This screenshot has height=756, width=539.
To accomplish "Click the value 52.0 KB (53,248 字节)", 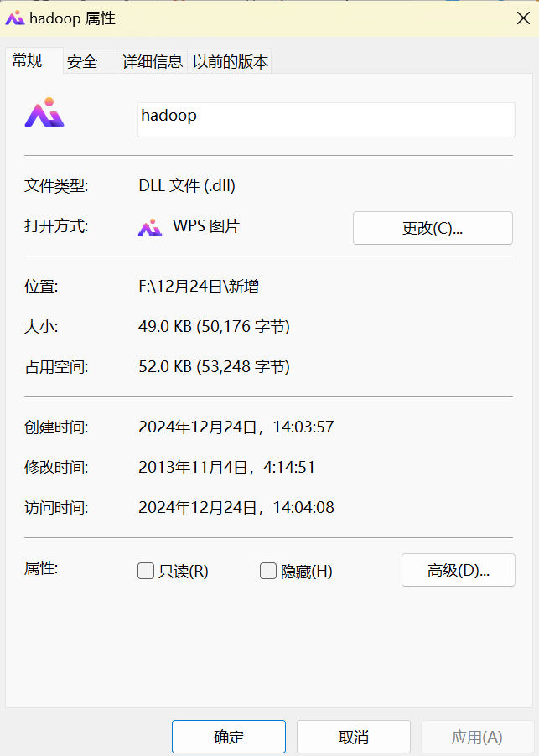I will [x=214, y=367].
